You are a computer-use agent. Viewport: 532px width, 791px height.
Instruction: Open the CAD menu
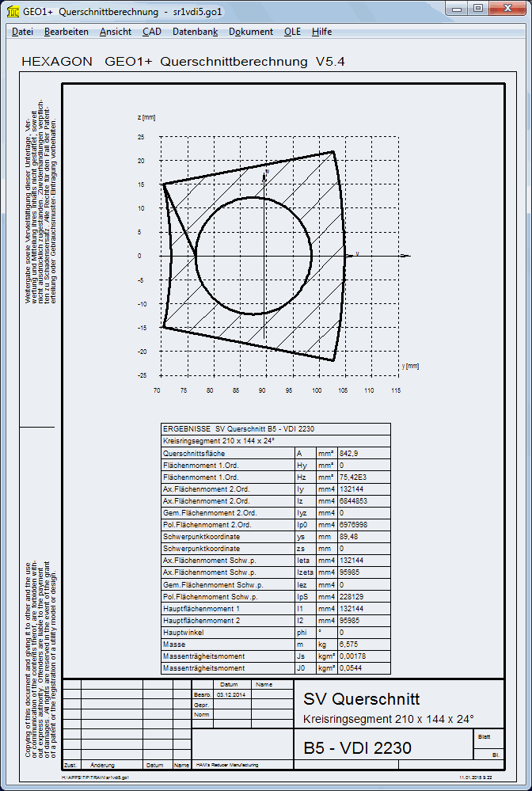(151, 32)
